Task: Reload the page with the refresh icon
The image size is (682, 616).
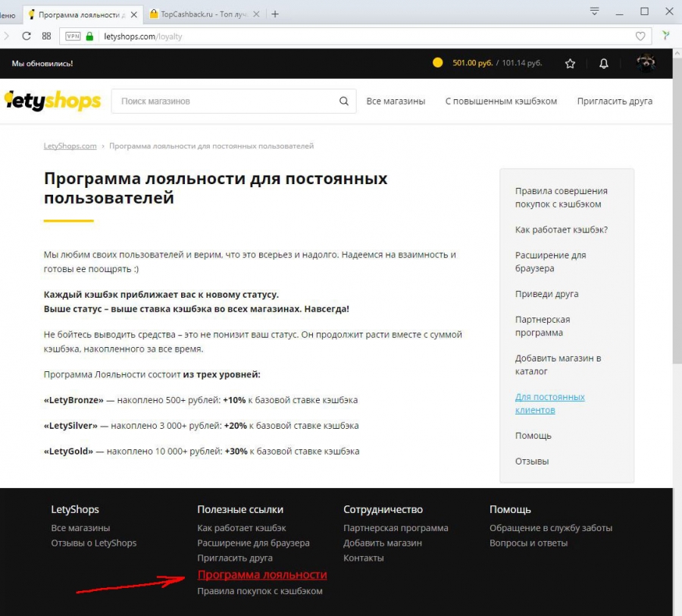Action: tap(27, 36)
